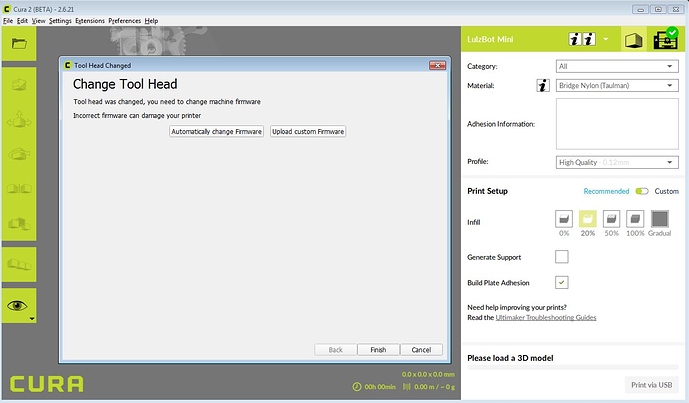This screenshot has height=403, width=689.
Task: Select 20% infill icon
Action: coord(587,218)
